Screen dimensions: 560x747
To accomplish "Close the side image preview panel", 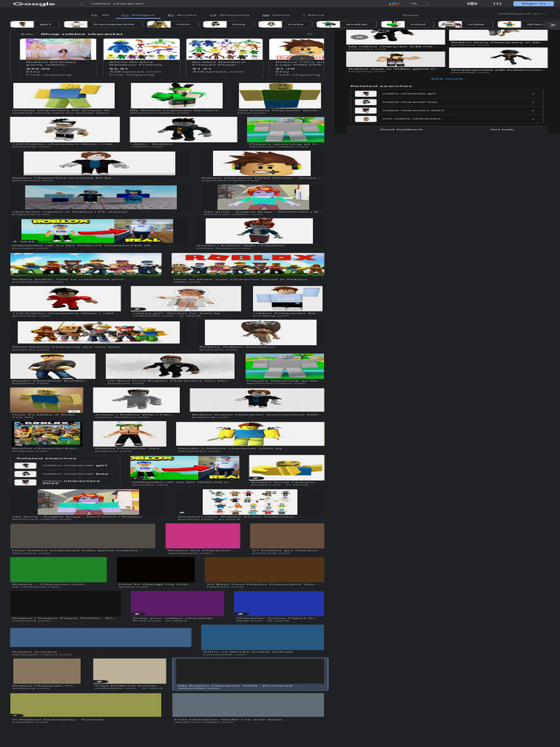I will (361, 36).
